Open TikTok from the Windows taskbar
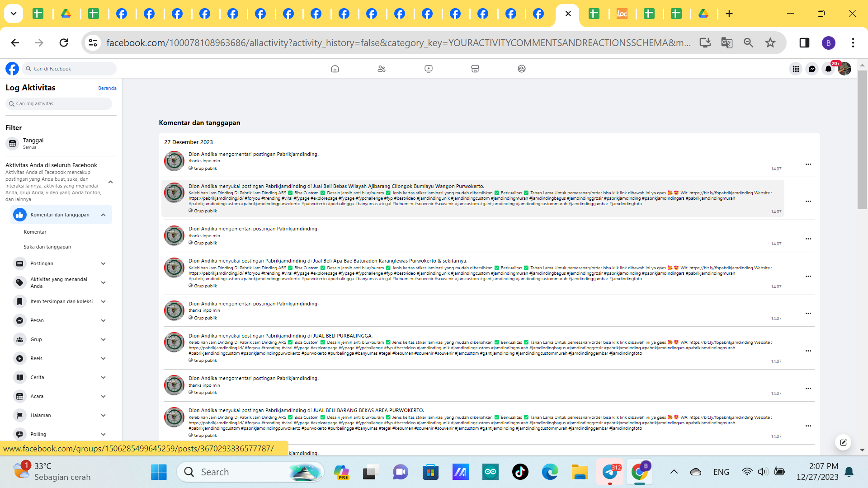 coord(520,472)
